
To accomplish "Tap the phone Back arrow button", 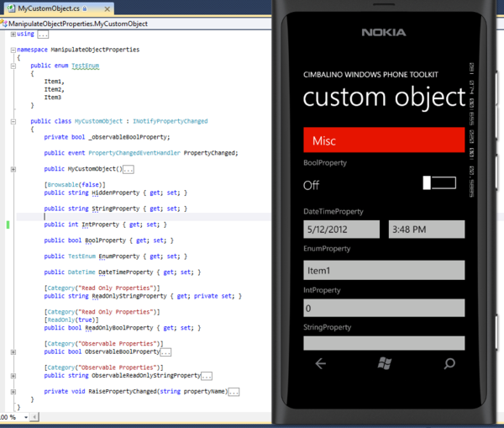I will click(321, 363).
